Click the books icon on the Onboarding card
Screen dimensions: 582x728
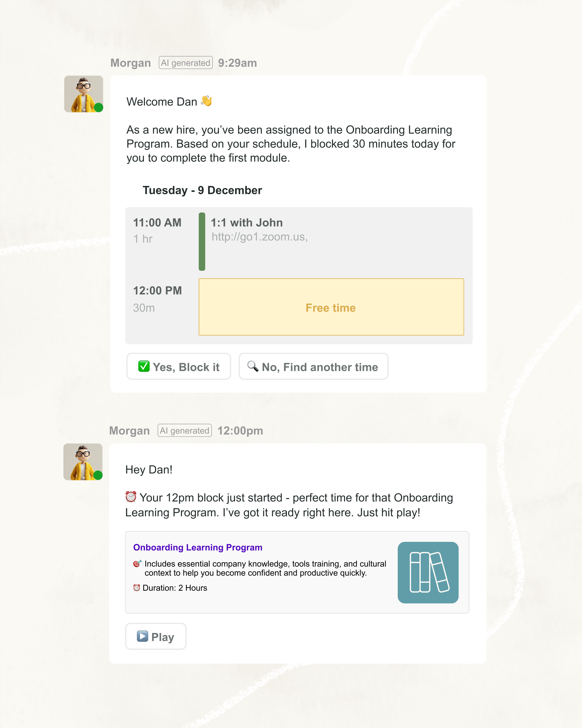[x=428, y=572]
